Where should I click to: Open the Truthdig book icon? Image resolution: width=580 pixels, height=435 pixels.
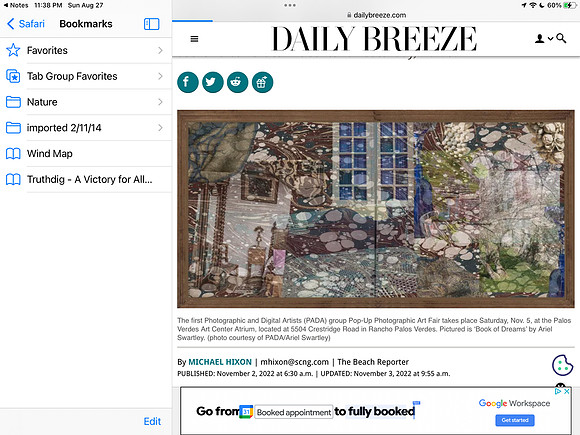13,179
